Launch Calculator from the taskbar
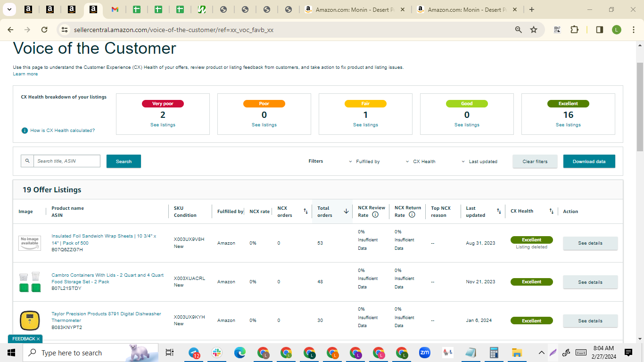The width and height of the screenshot is (644, 362). (494, 353)
